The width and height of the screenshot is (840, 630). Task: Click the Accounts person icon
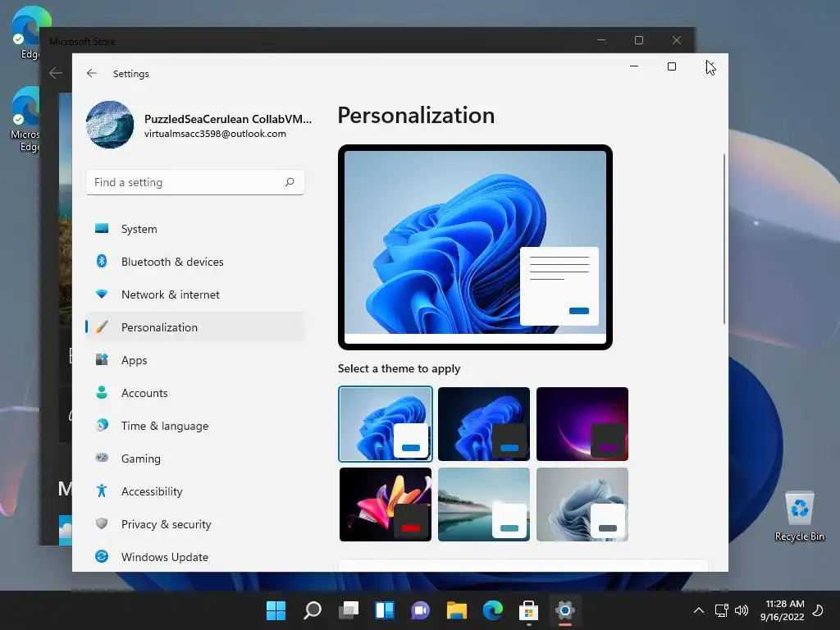101,392
